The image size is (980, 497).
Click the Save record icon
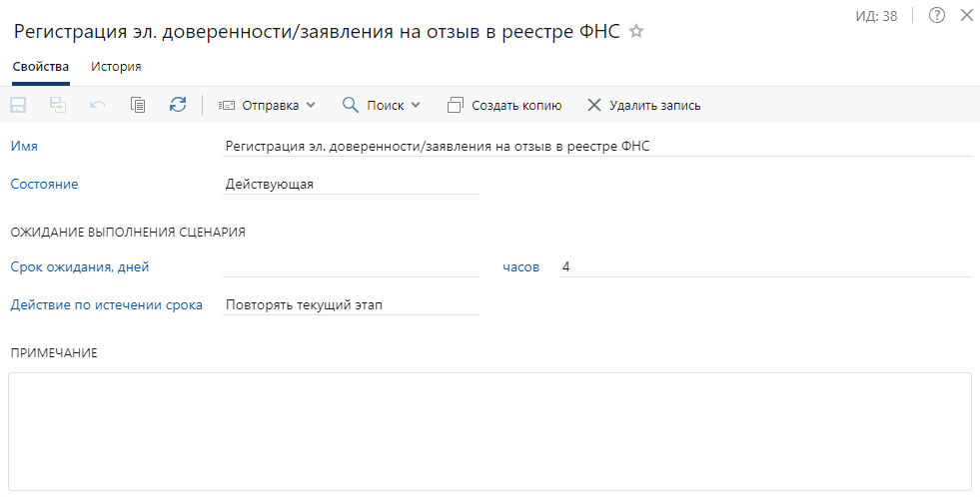pyautogui.click(x=18, y=105)
